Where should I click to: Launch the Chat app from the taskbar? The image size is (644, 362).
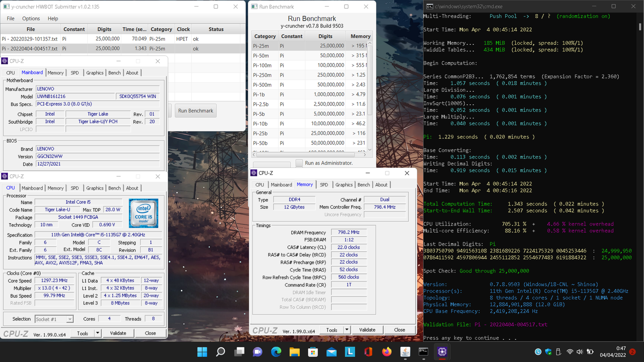click(x=258, y=352)
